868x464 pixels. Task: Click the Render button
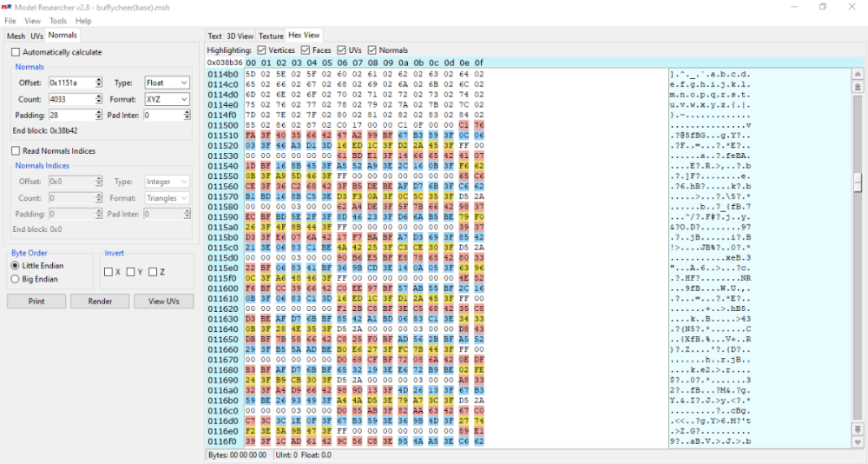(x=100, y=301)
